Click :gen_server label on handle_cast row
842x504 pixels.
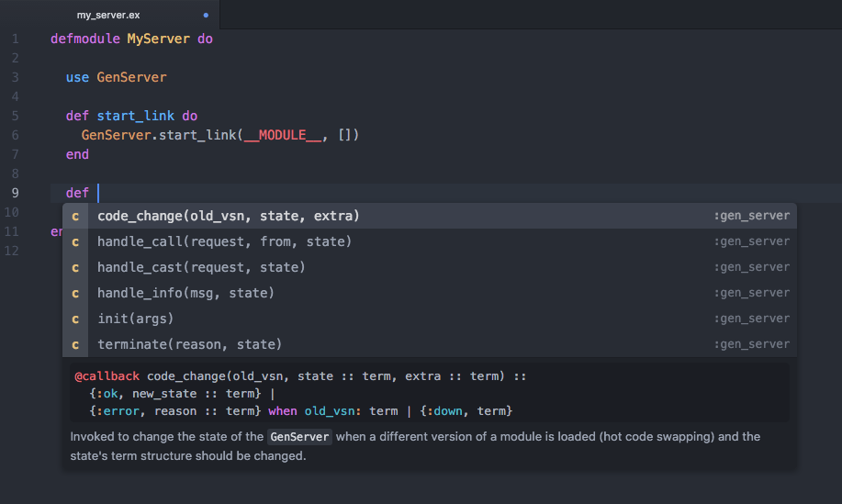point(752,267)
